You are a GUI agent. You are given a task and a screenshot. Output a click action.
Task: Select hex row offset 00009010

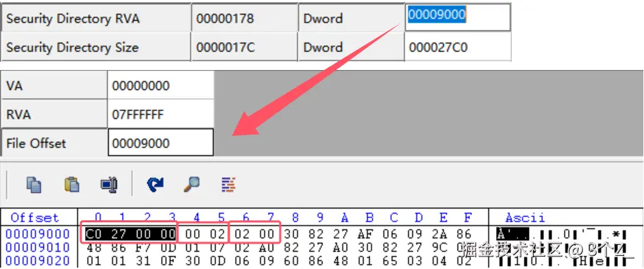(x=38, y=247)
